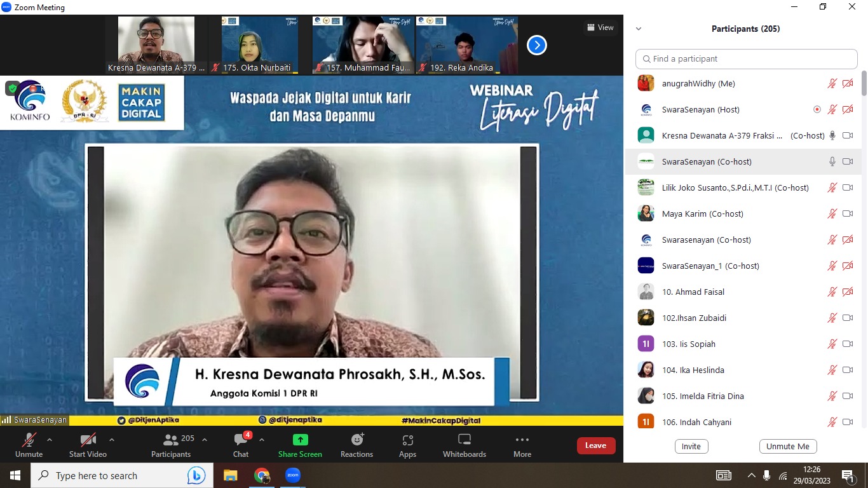The height and width of the screenshot is (488, 868).
Task: Open More options in meeting toolbar
Action: (x=522, y=440)
